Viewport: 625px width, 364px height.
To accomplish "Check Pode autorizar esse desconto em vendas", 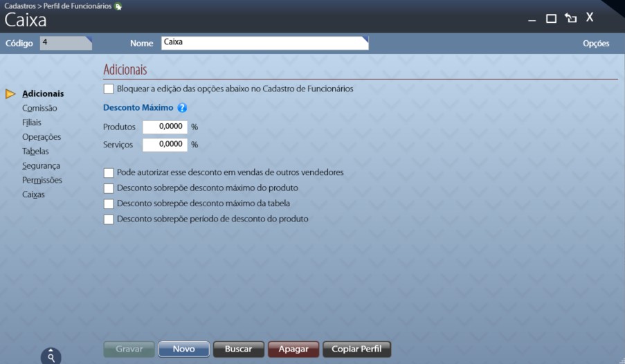I will tap(109, 172).
